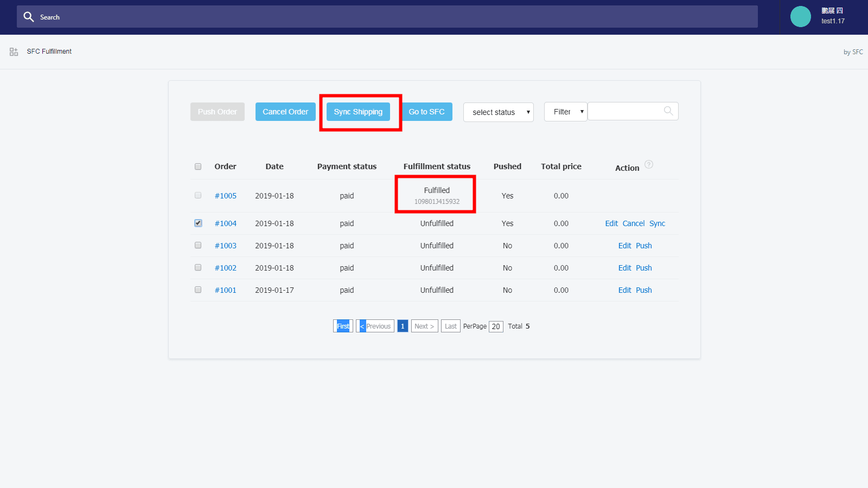Click the PerPage number input field
Image resolution: width=868 pixels, height=488 pixels.
[496, 326]
